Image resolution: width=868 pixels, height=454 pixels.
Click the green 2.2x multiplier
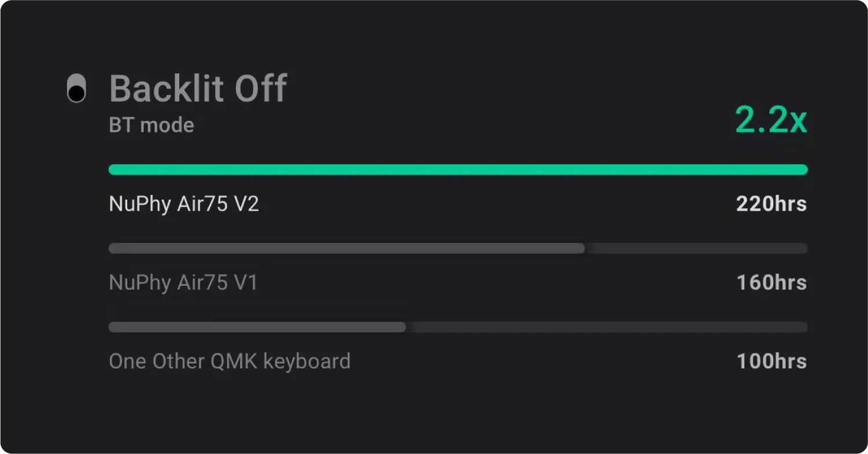pyautogui.click(x=771, y=121)
